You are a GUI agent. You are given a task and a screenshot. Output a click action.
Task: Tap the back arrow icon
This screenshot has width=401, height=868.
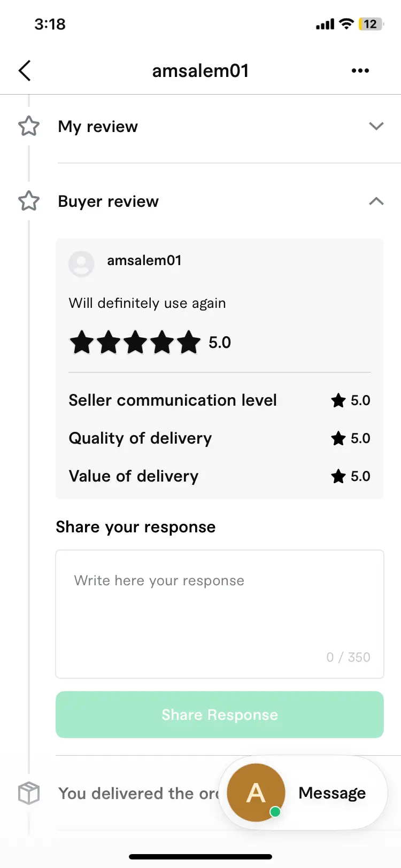pyautogui.click(x=25, y=71)
